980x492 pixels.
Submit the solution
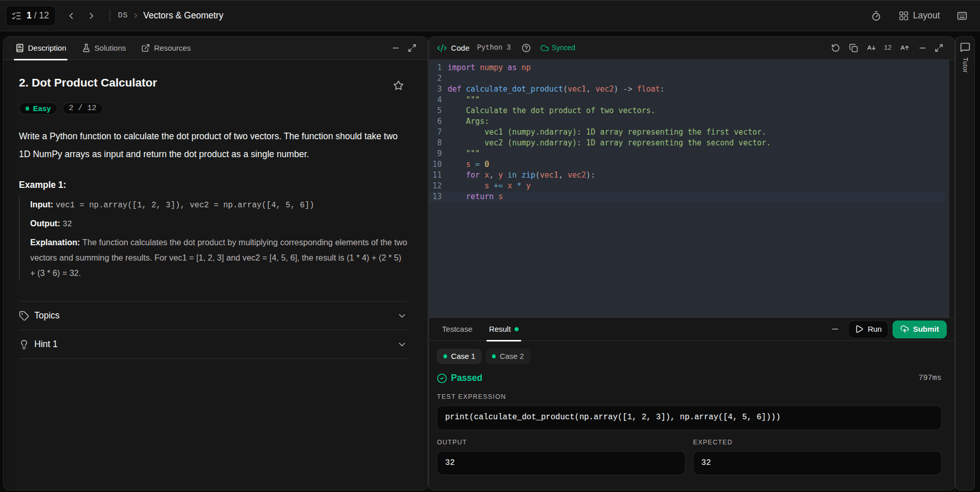point(919,329)
